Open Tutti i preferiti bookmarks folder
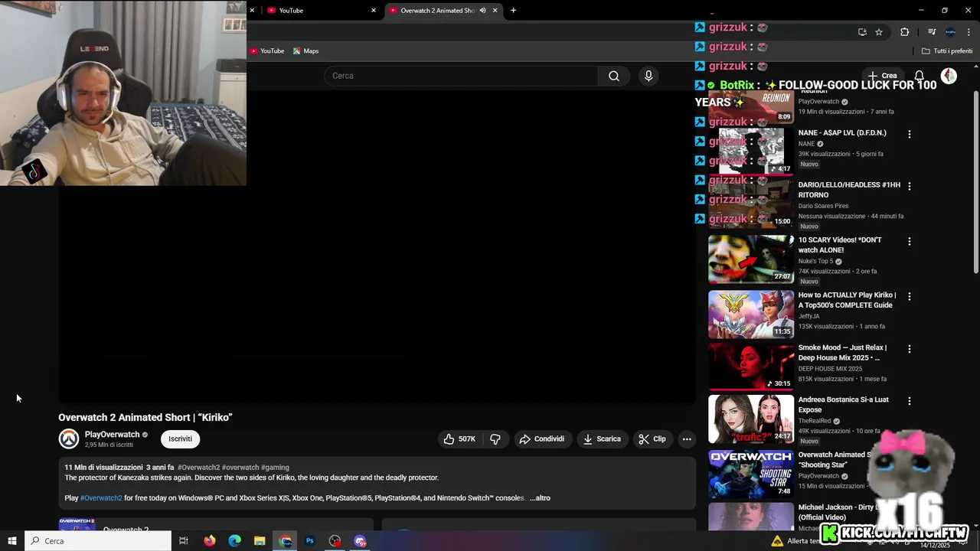This screenshot has width=980, height=551. pos(947,51)
